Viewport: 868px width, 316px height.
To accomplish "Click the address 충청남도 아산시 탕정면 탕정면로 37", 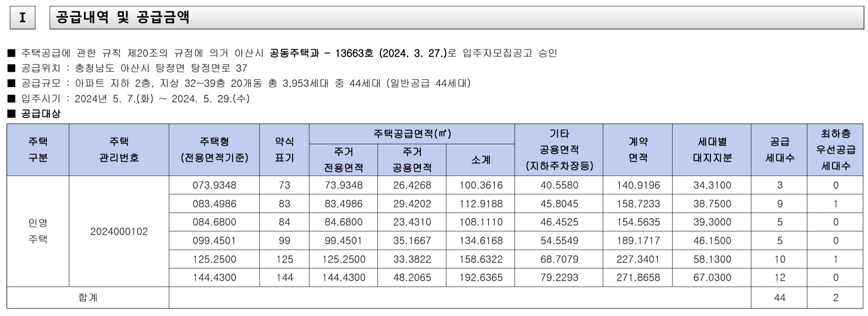I will pyautogui.click(x=161, y=68).
